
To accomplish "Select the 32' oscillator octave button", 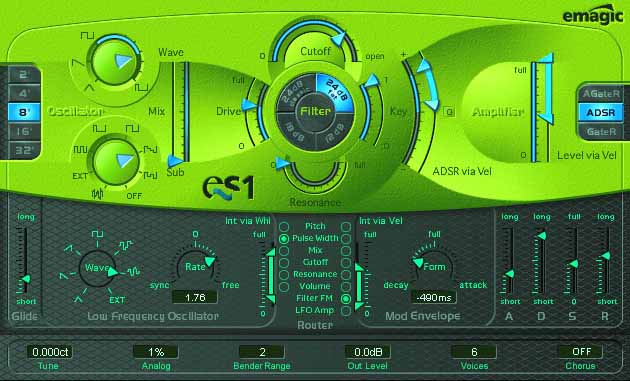I will pos(24,150).
